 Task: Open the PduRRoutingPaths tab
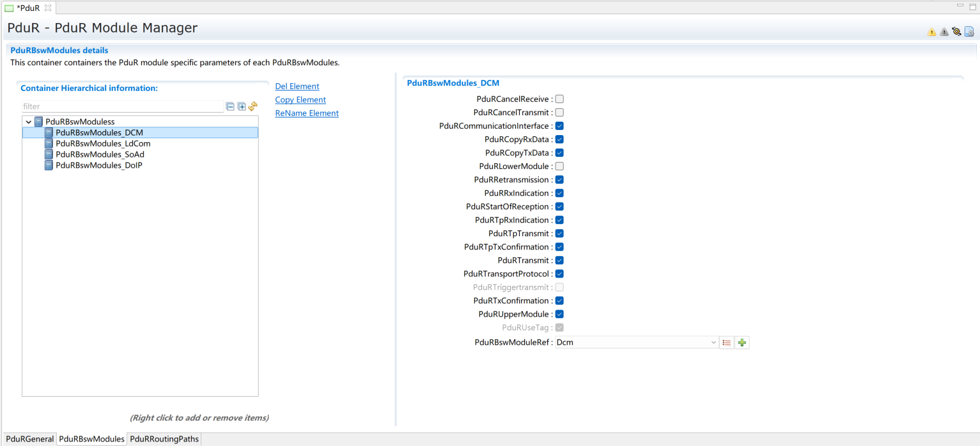point(165,439)
